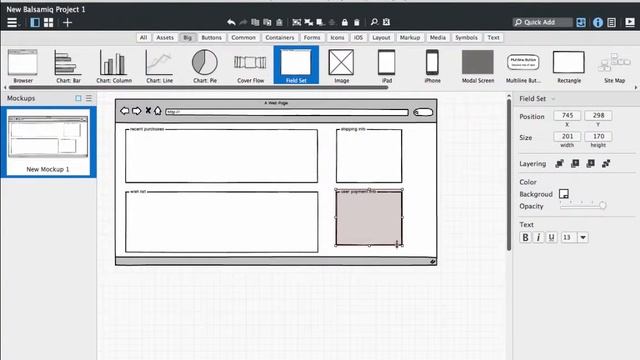Toggle the blue info inspector panel icon
This screenshot has width=640, height=360.
click(x=598, y=22)
